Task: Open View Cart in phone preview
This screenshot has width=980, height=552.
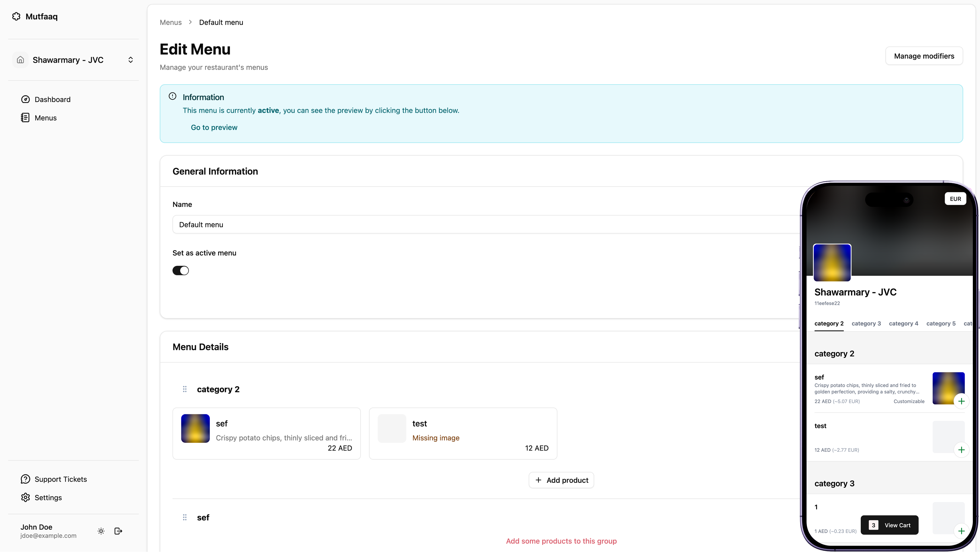Action: 890,525
